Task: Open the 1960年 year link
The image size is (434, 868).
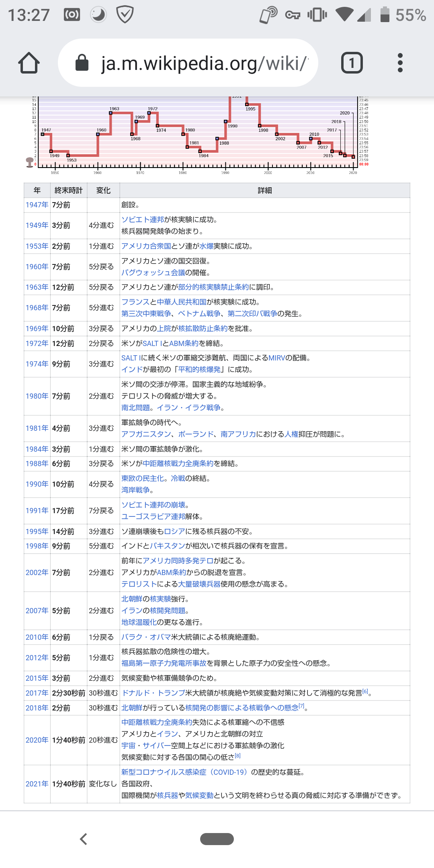Action: coord(37,267)
